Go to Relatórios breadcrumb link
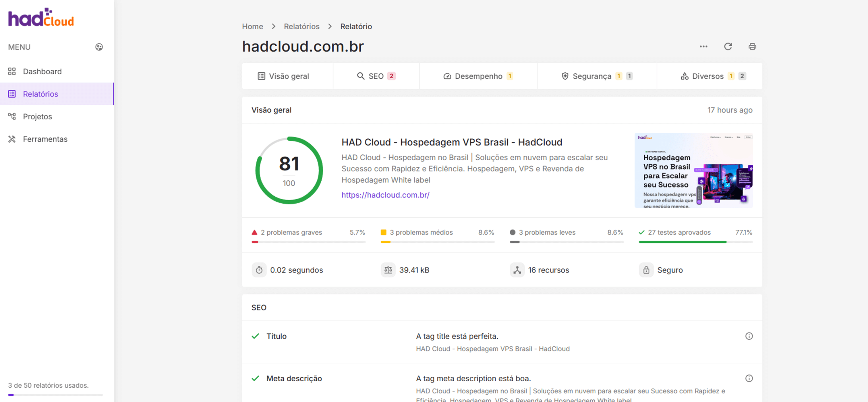 pos(301,26)
